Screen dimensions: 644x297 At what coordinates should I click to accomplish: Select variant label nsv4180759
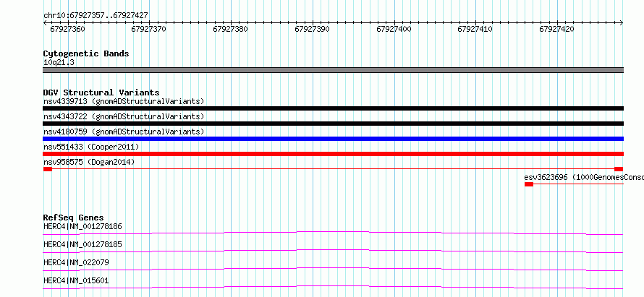coord(124,132)
